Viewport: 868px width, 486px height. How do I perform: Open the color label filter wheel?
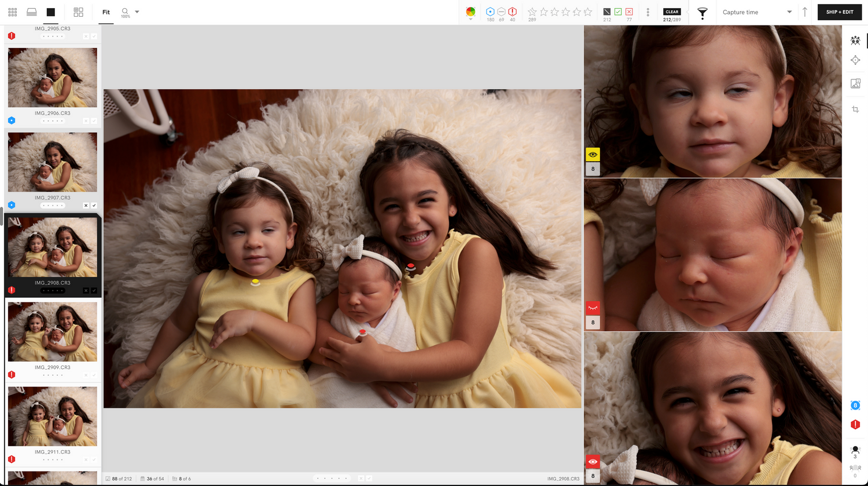pos(470,11)
